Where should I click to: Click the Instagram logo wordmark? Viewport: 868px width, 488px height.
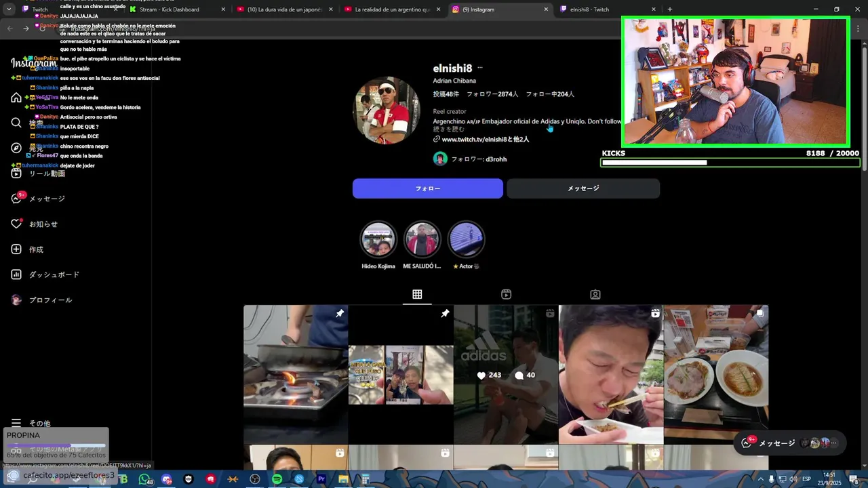coord(34,63)
